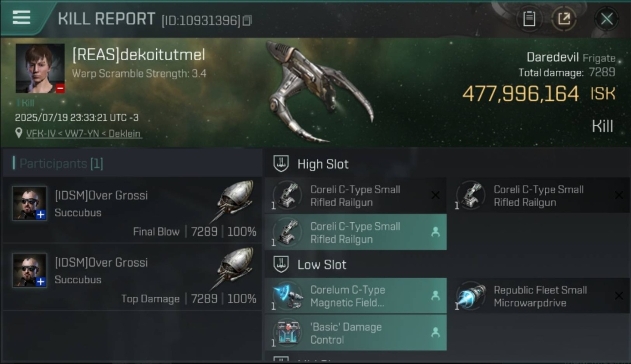The width and height of the screenshot is (631, 364).
Task: Copy the kill report ID
Action: point(247,20)
